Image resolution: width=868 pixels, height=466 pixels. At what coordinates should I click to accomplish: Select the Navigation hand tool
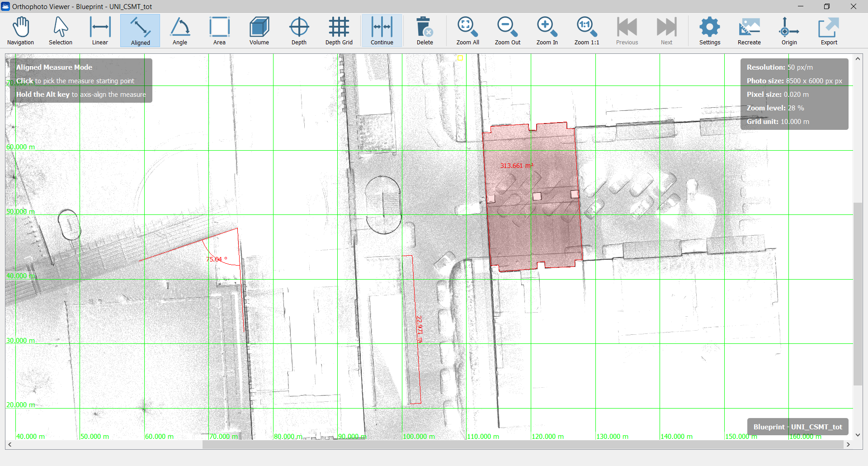[21, 31]
